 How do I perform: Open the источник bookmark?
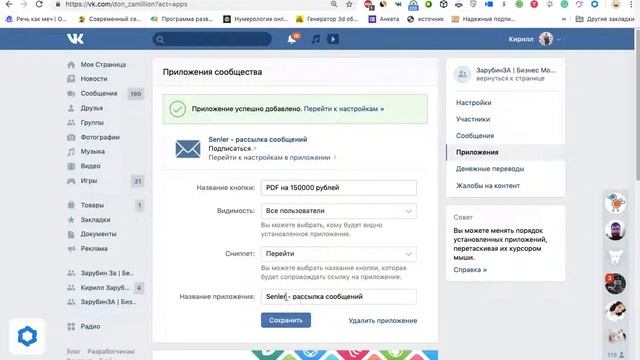click(425, 19)
